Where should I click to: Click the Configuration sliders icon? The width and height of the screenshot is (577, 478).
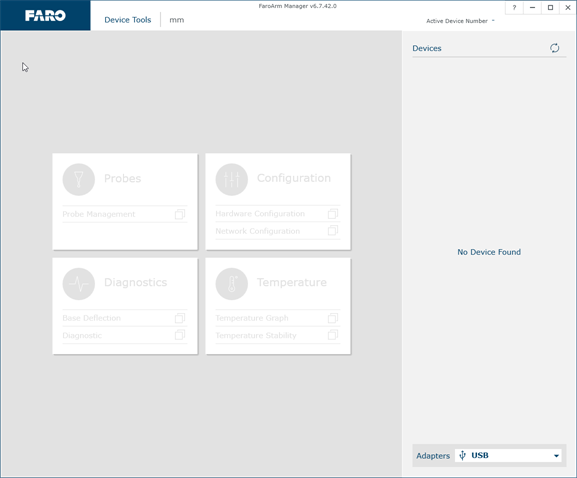click(231, 180)
